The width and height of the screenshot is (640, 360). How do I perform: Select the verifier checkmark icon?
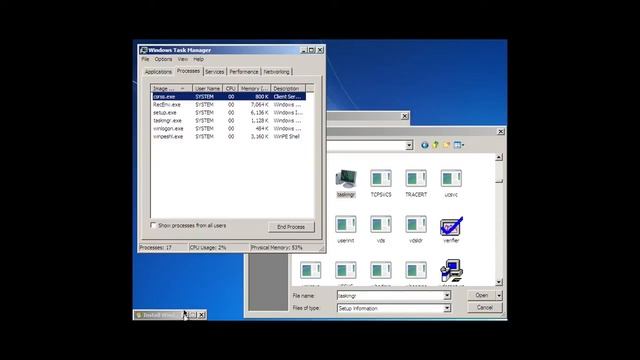(451, 226)
